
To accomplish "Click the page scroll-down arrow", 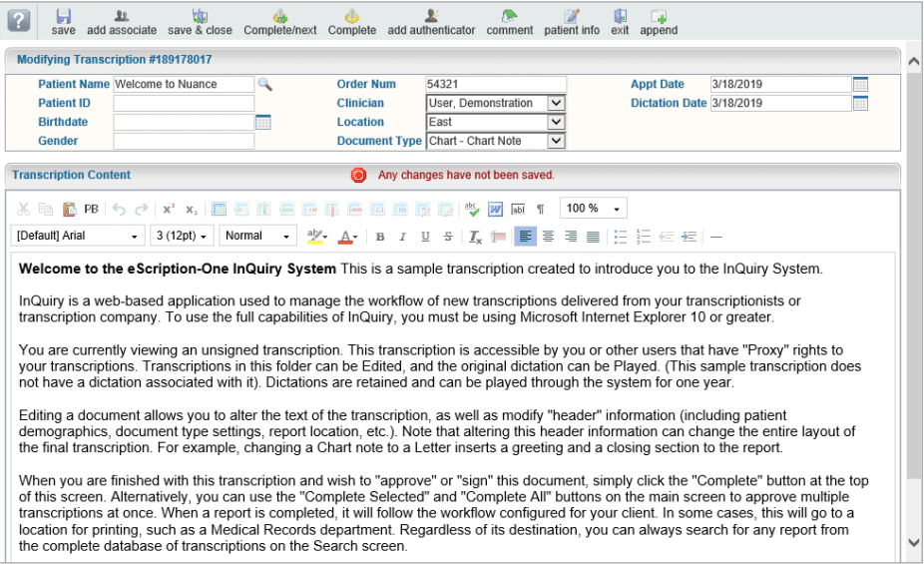I will tap(914, 543).
